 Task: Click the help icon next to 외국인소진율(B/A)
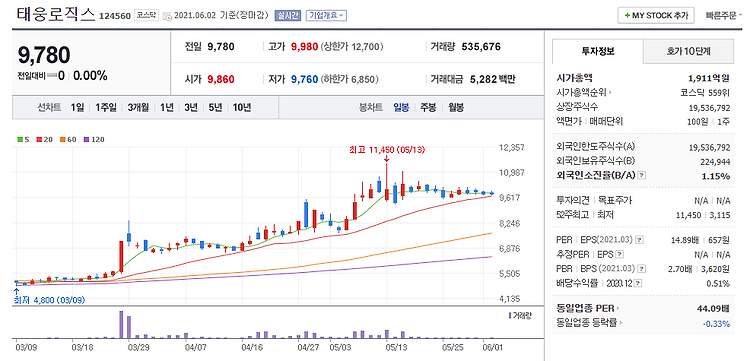642,175
